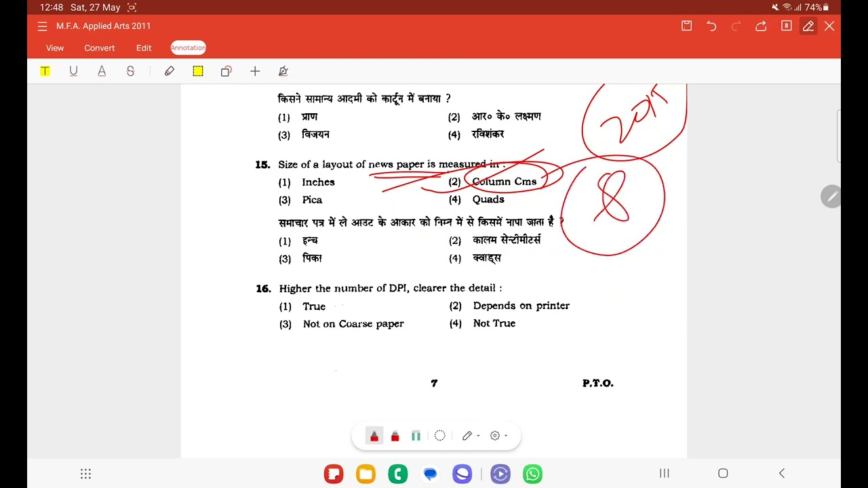Undo the last annotation

coord(711,26)
